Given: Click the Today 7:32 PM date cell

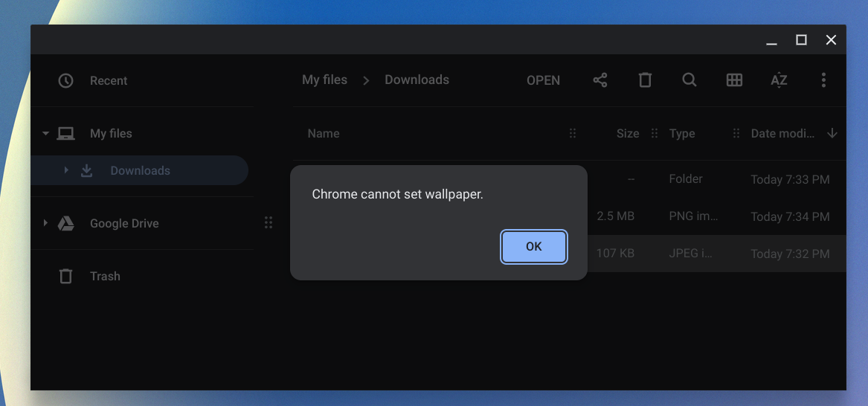Looking at the screenshot, I should click(x=790, y=254).
